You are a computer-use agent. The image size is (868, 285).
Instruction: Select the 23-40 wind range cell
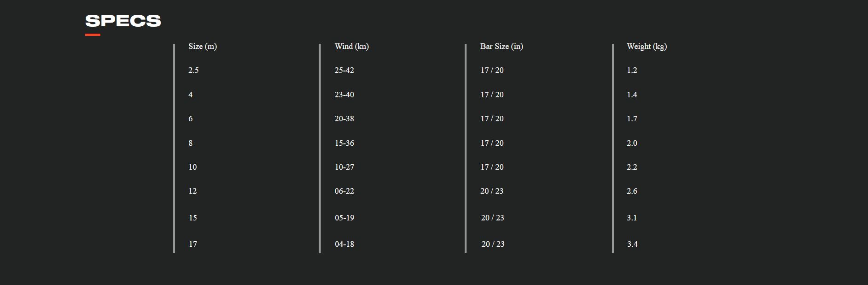tap(344, 95)
